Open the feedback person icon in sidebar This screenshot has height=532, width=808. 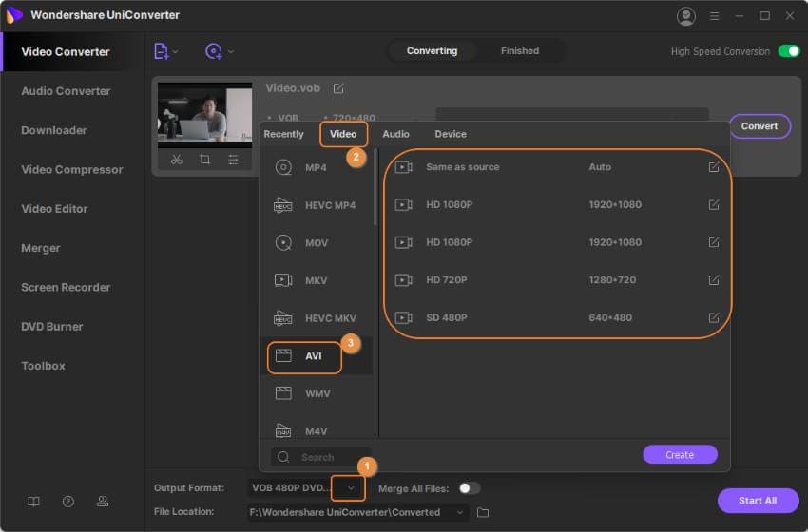click(x=103, y=501)
